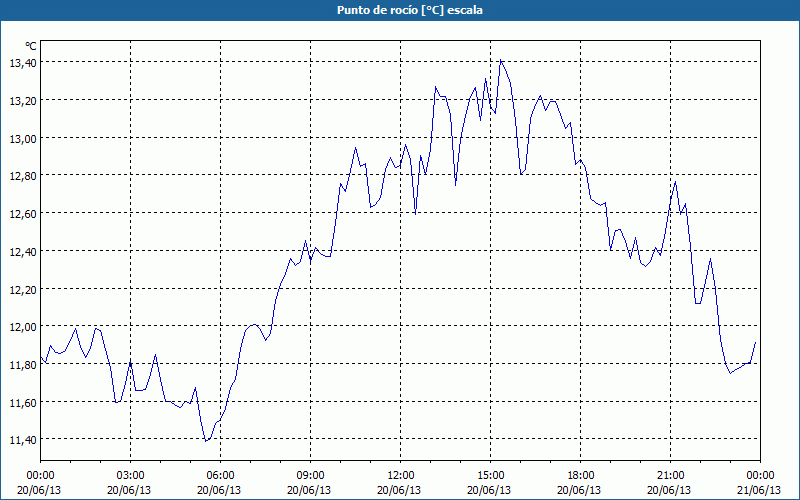This screenshot has height=500, width=800.
Task: Click the 12,40 axis value
Action: (22, 251)
